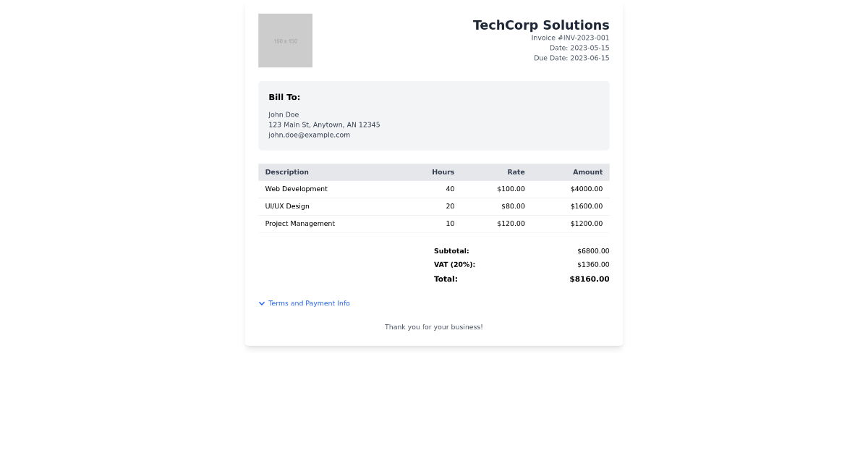Open the collapsed payment details disclosure arrow
The width and height of the screenshot is (868, 456).
click(262, 303)
